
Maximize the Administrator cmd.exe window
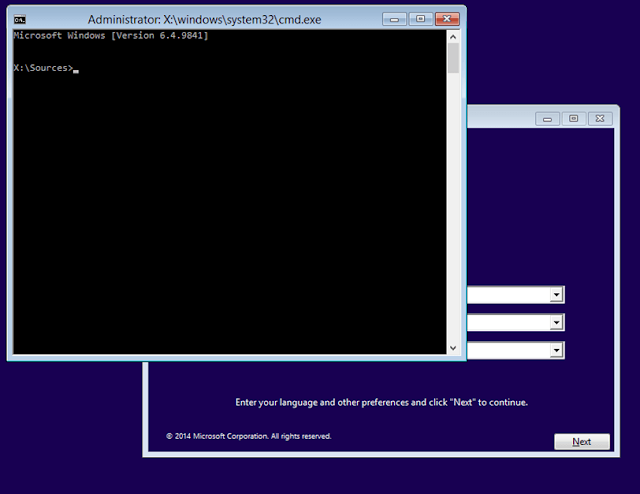click(420, 19)
